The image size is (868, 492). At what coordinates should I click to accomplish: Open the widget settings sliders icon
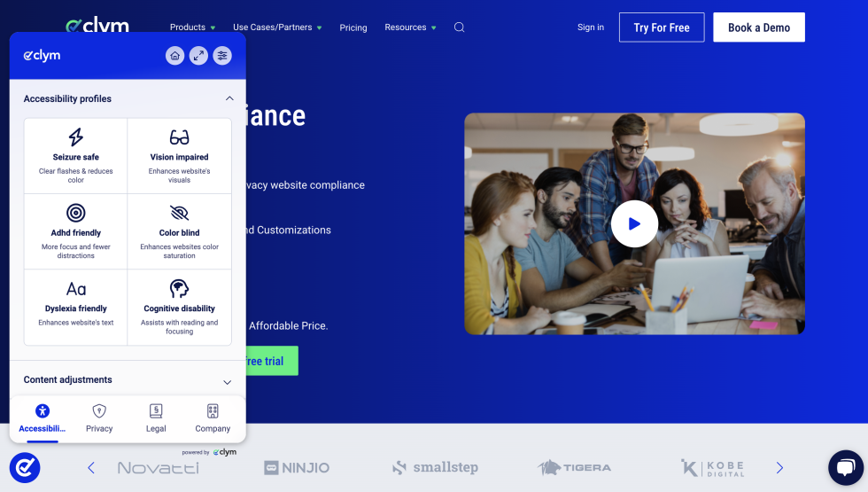click(222, 56)
